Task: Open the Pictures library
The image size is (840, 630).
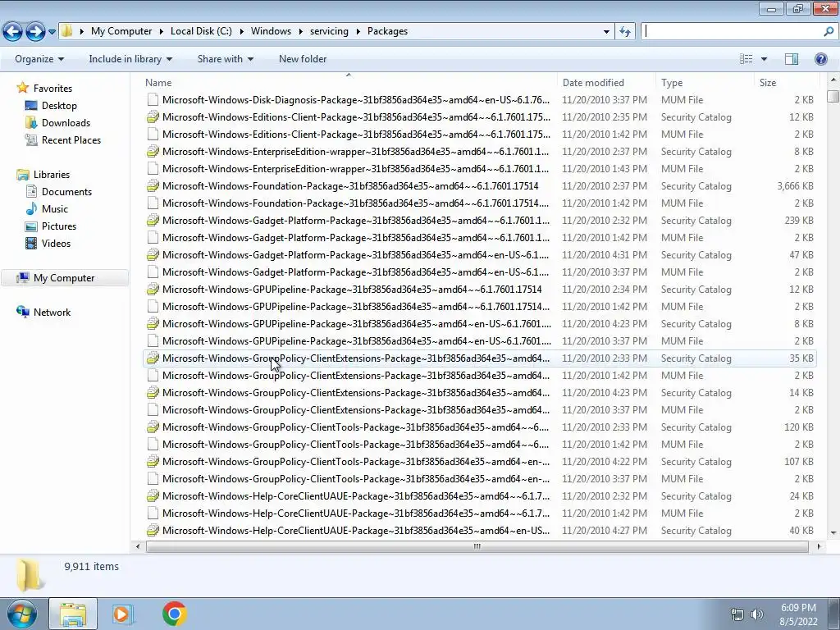Action: (59, 226)
